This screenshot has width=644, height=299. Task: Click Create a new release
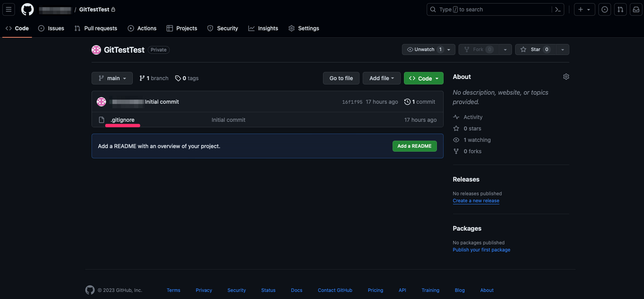click(476, 201)
